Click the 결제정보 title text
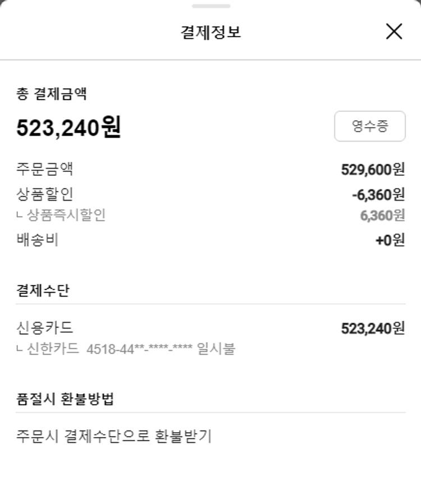The width and height of the screenshot is (421, 504). coord(210,32)
